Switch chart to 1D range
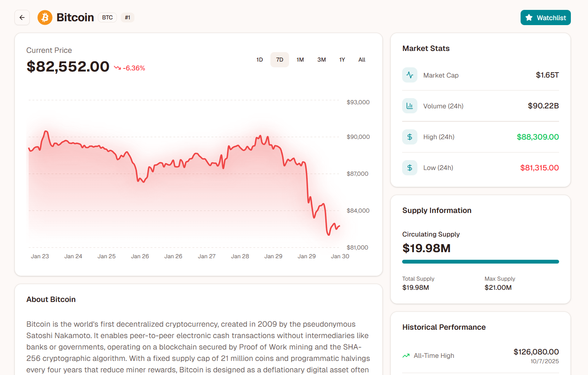This screenshot has height=375, width=588. [260, 60]
